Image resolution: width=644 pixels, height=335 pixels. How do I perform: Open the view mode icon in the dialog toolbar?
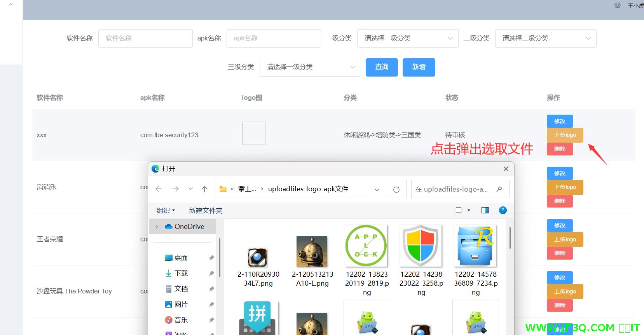459,210
